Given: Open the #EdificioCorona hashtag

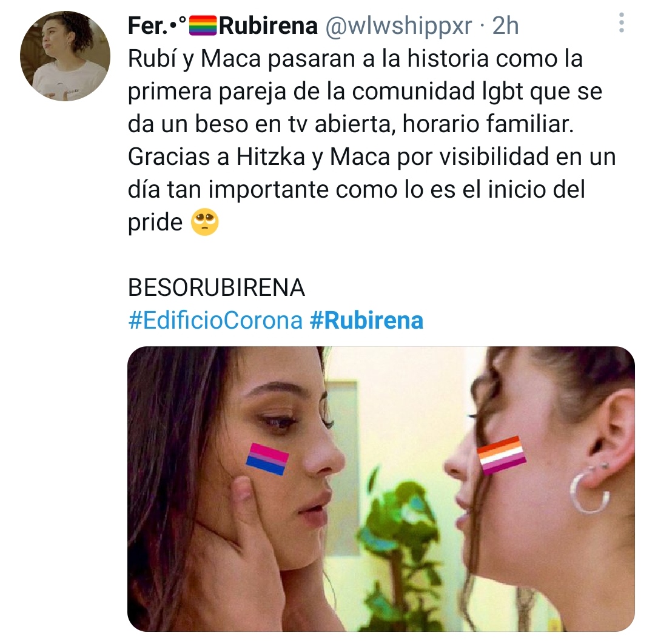Looking at the screenshot, I should (215, 320).
